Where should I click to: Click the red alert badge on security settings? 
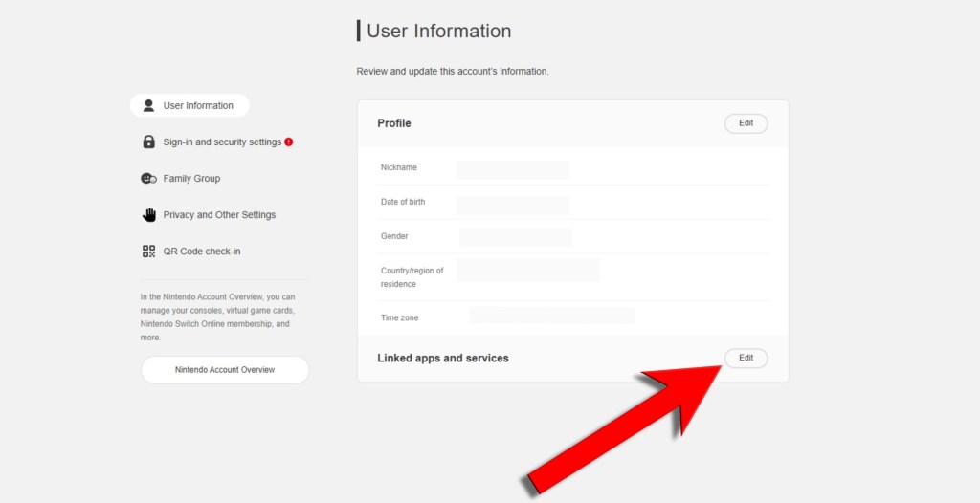coord(289,142)
